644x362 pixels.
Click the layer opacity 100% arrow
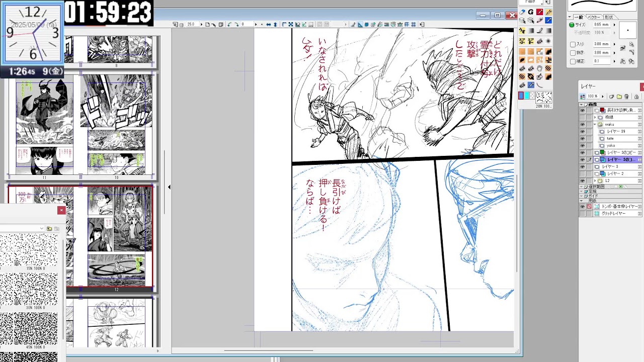(x=603, y=97)
